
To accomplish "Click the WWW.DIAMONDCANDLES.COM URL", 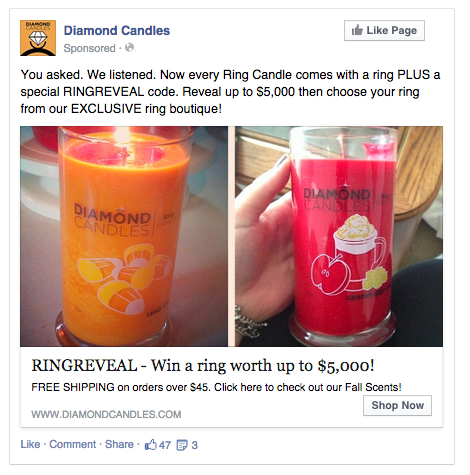I will (106, 414).
